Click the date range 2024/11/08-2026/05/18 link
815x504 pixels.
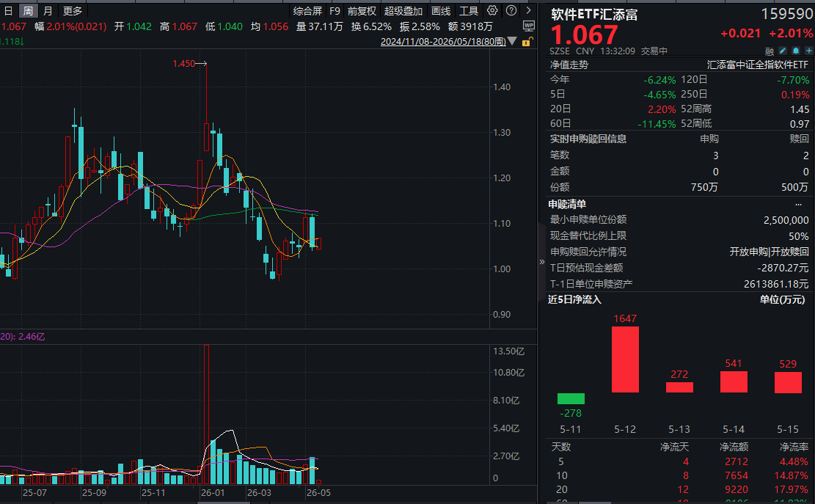click(443, 42)
